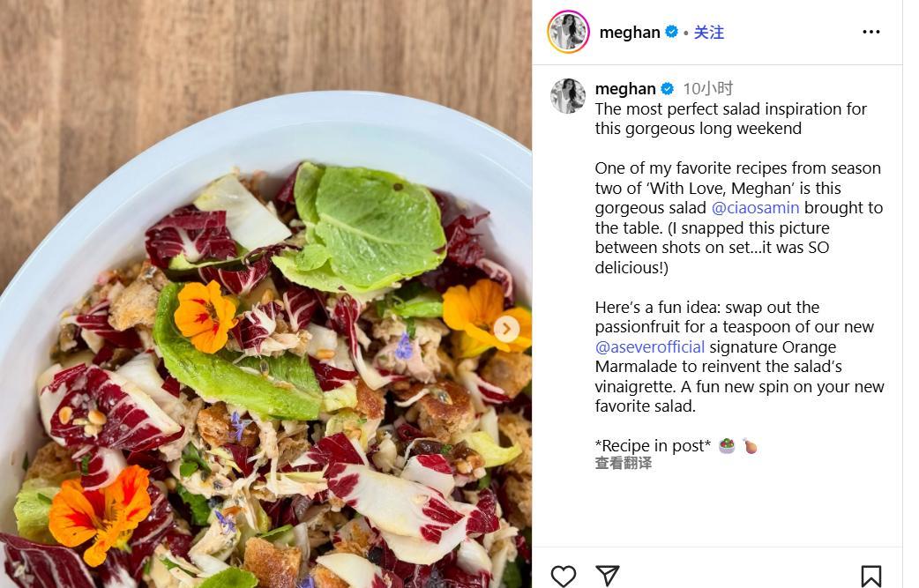The width and height of the screenshot is (919, 588).
Task: Save post with bookmark icon
Action: click(871, 577)
